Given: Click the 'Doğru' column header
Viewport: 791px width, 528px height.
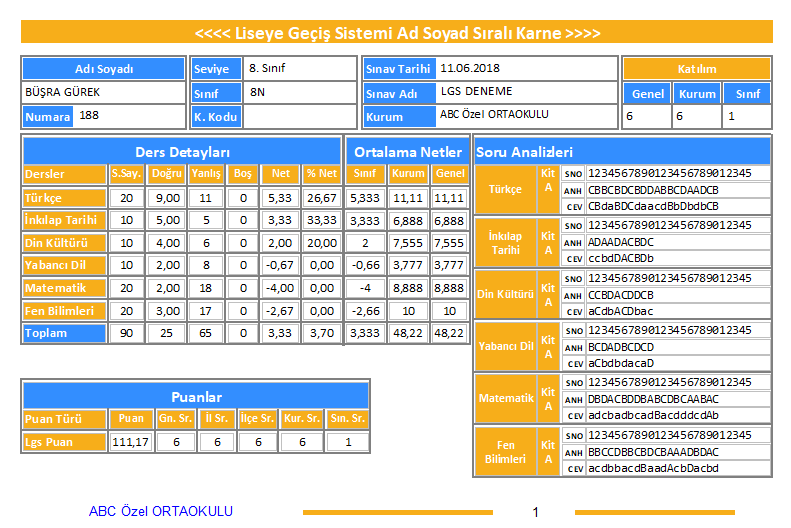Looking at the screenshot, I should (x=166, y=173).
